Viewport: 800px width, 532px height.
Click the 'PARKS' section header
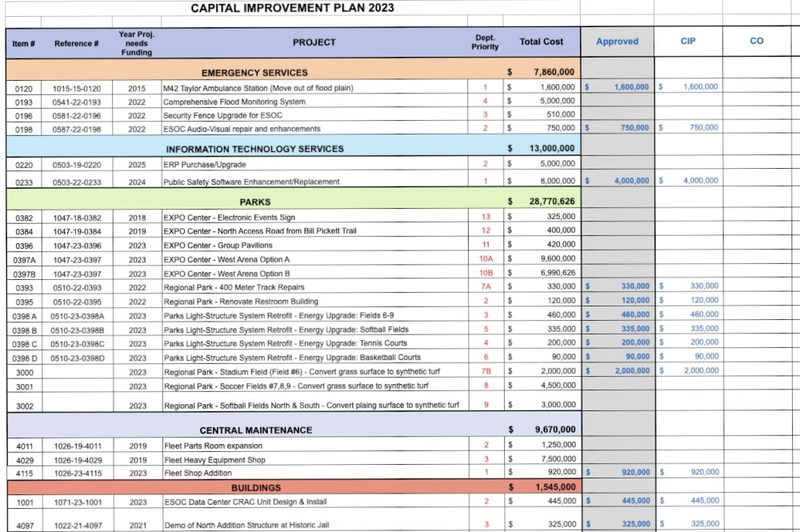click(255, 202)
